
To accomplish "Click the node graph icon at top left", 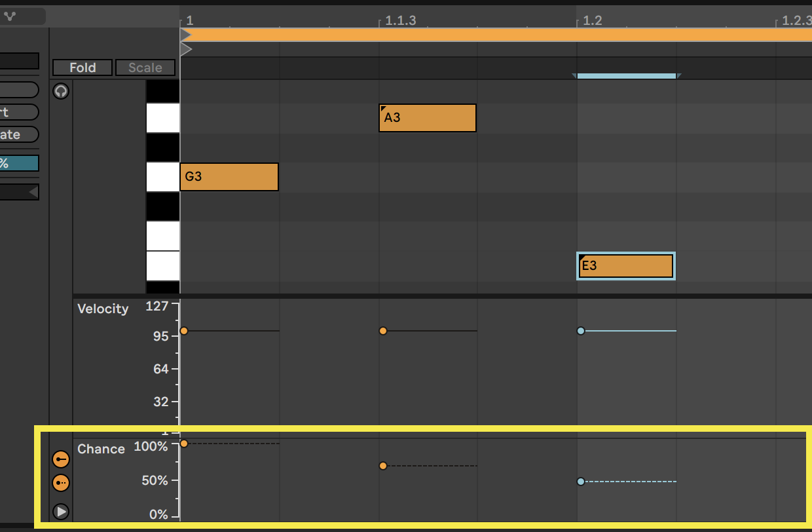I will click(10, 16).
